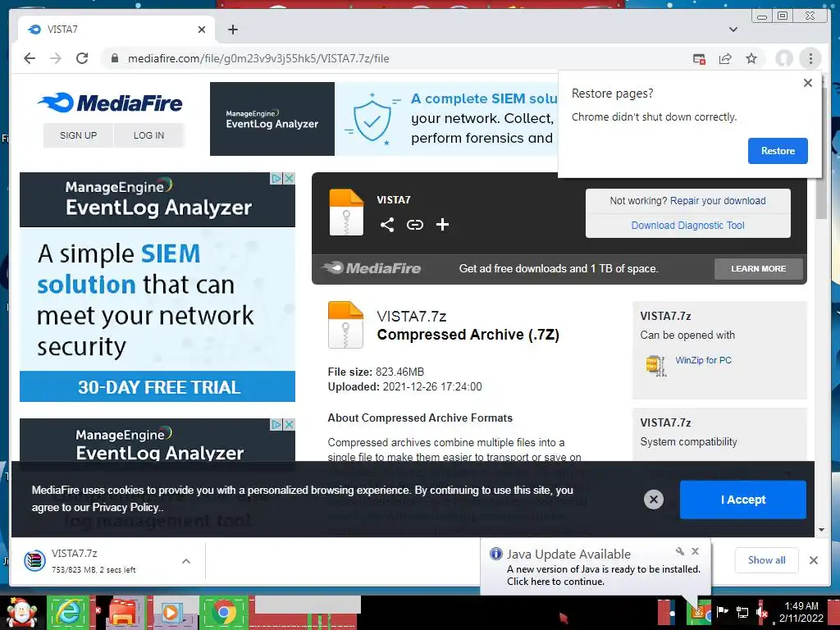Viewport: 840px width, 630px height.
Task: Click the MediaFire logo
Action: (110, 103)
